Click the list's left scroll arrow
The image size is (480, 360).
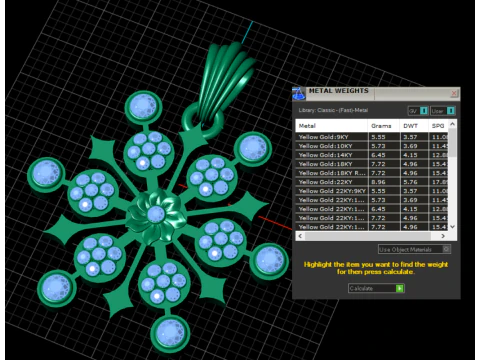coord(300,236)
